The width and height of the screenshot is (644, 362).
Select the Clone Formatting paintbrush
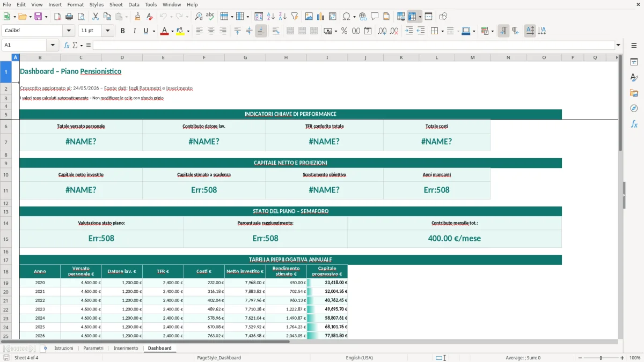(138, 17)
